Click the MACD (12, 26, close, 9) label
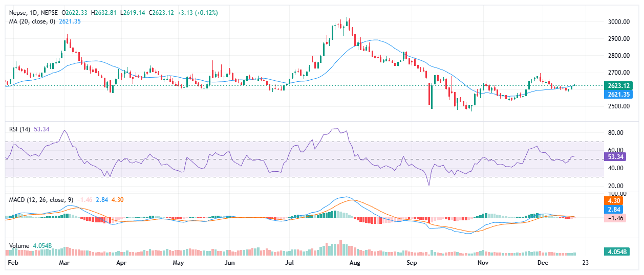This screenshot has width=644, height=275. pyautogui.click(x=37, y=199)
